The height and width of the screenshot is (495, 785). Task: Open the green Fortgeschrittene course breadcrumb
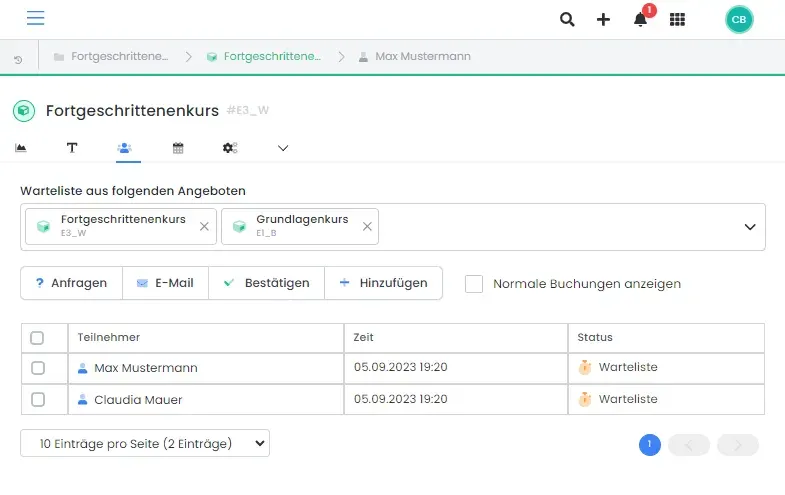(264, 57)
